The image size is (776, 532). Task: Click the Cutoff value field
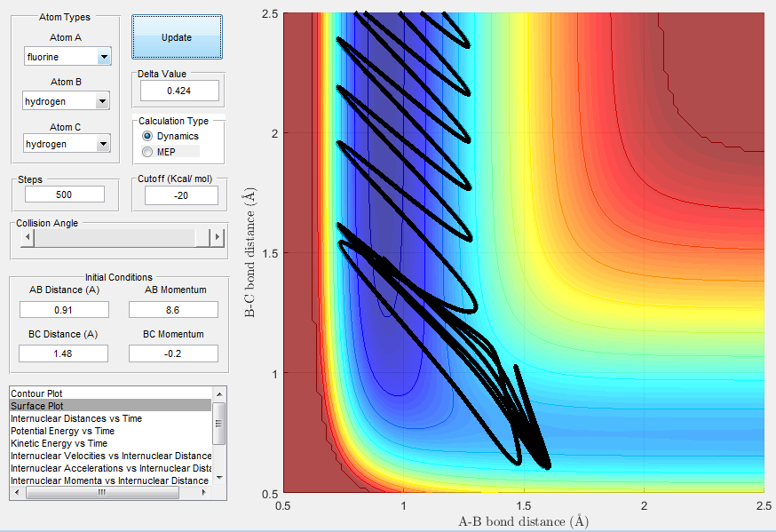coord(181,195)
